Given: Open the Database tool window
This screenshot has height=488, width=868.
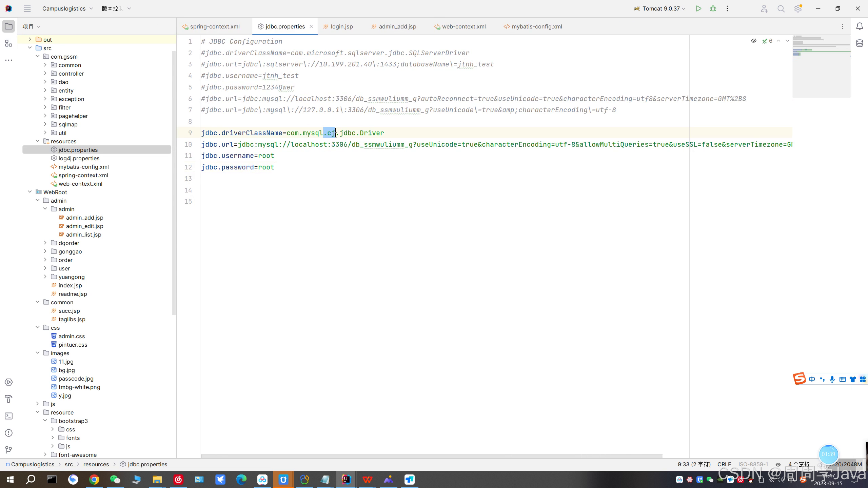Looking at the screenshot, I should click(860, 43).
